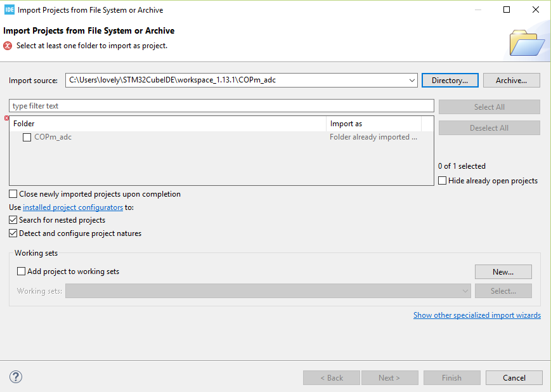The height and width of the screenshot is (392, 551).
Task: Enable Add project to working sets
Action: point(22,271)
